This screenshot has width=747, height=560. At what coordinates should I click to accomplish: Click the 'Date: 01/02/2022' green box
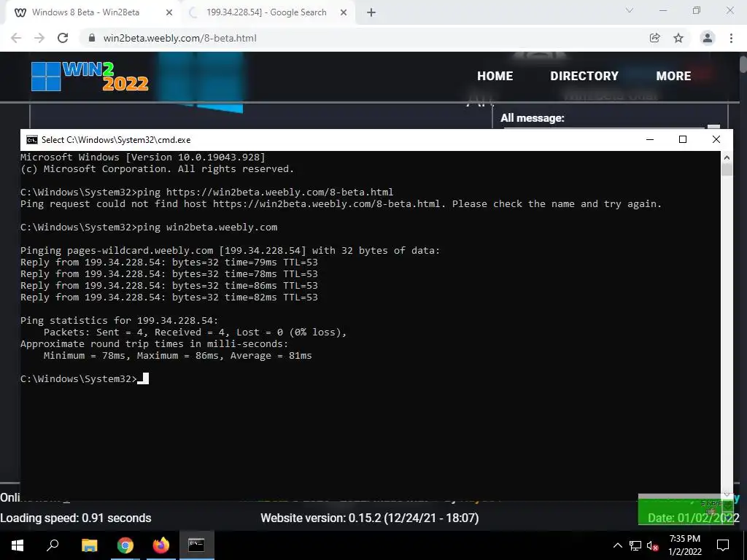click(x=686, y=510)
